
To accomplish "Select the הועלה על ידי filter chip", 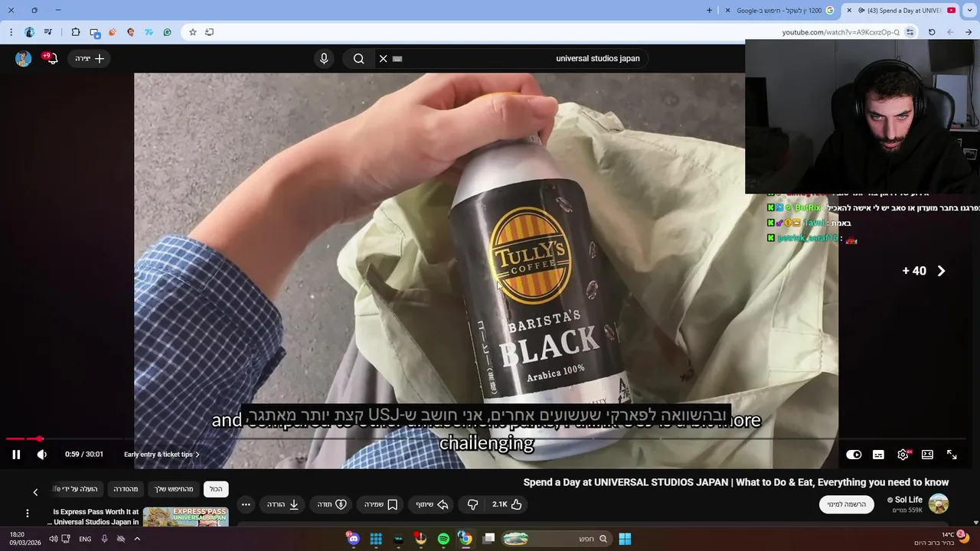I will 77,489.
